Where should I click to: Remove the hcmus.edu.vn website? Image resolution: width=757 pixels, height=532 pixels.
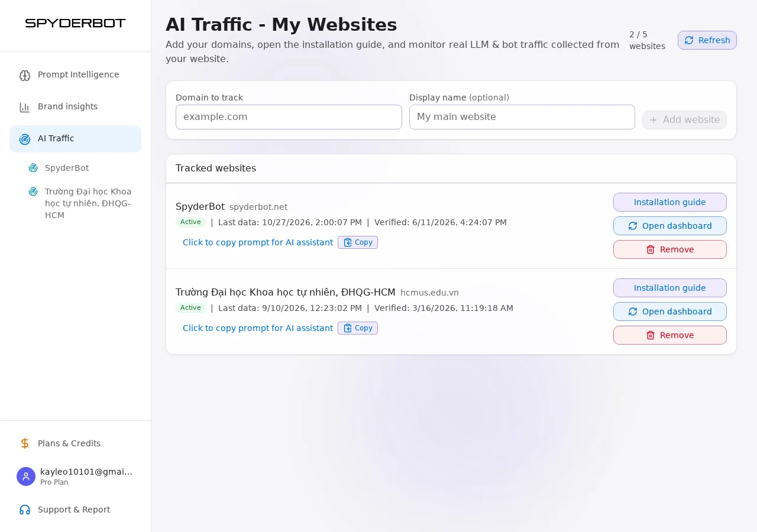pos(670,335)
